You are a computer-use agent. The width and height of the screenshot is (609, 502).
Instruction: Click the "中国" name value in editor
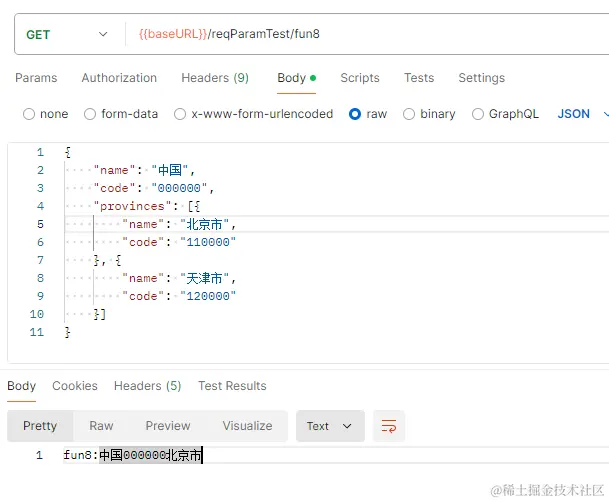click(170, 170)
